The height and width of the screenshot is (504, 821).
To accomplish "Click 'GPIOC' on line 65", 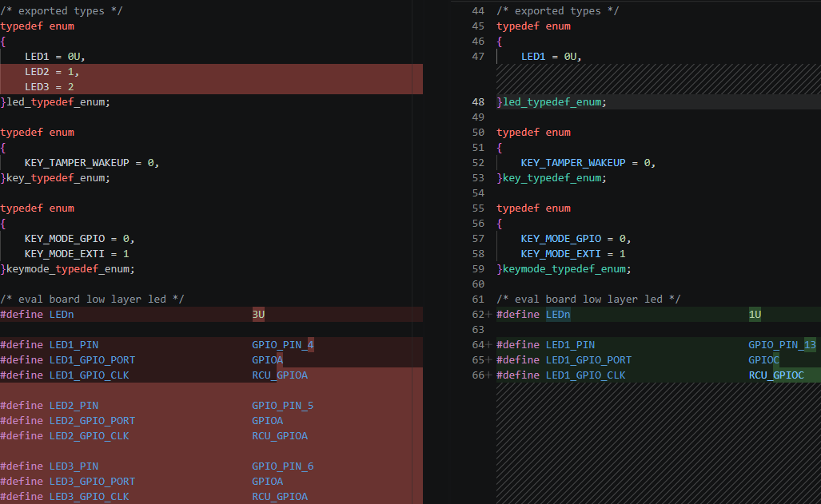I will pyautogui.click(x=764, y=360).
